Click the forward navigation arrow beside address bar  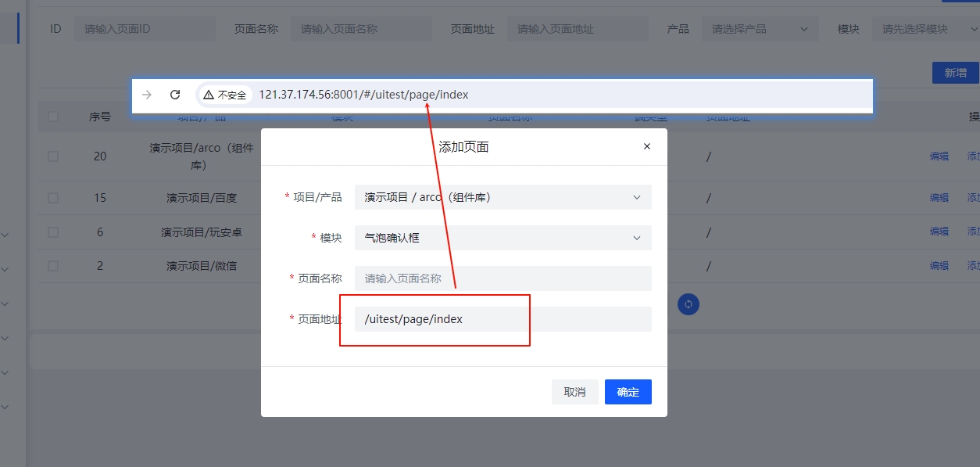point(146,94)
